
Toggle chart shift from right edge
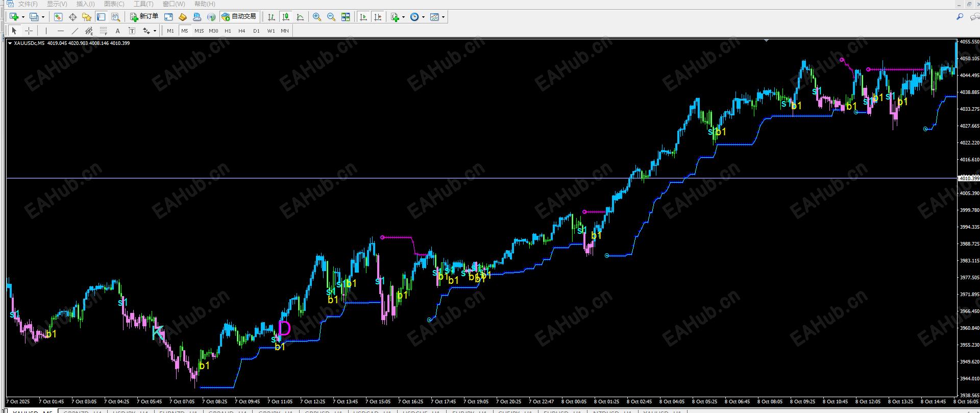tap(378, 17)
